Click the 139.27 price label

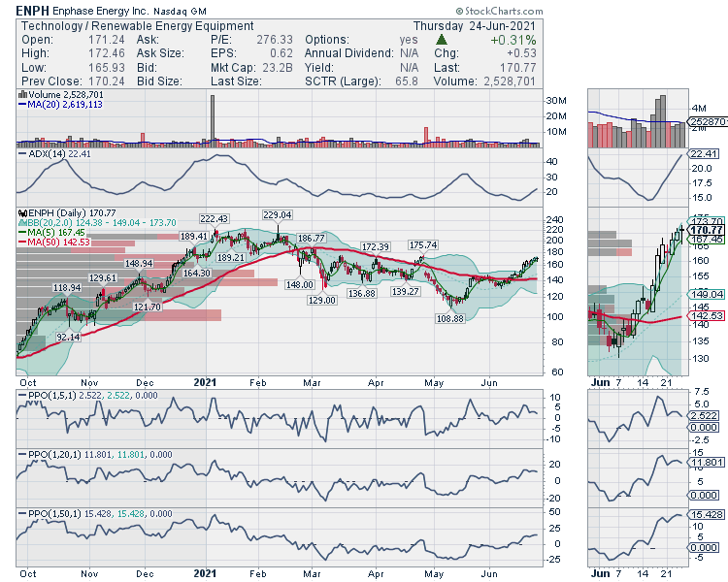coord(406,291)
